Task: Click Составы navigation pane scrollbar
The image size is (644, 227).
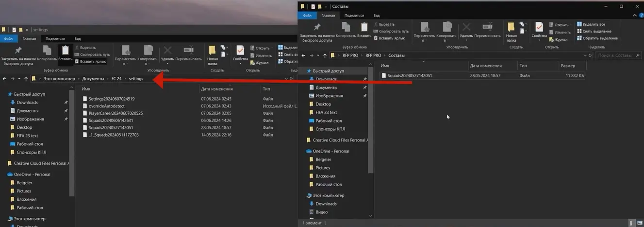Action: tap(371, 121)
